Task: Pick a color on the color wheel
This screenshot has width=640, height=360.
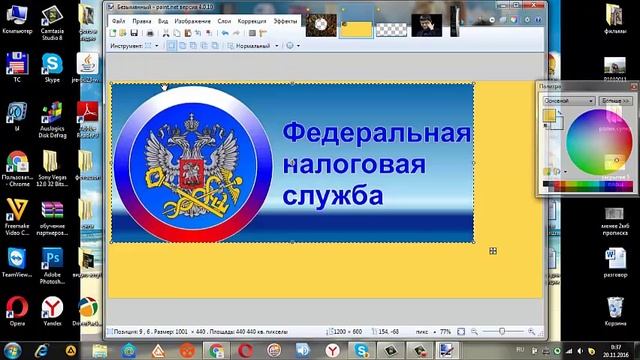Action: click(x=599, y=142)
